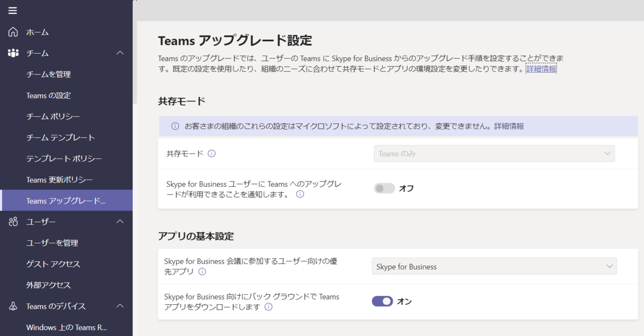Click the Teams アップグレード設定 heading
The width and height of the screenshot is (644, 336).
click(x=235, y=40)
